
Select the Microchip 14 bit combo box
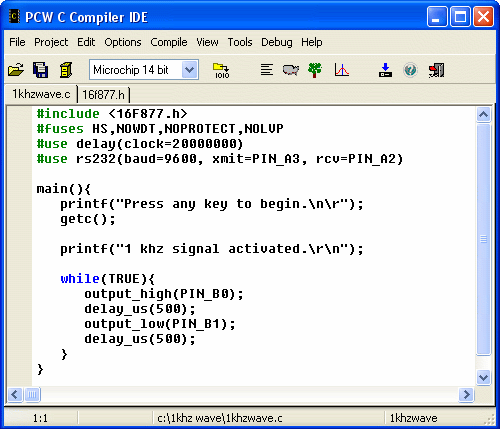pyautogui.click(x=144, y=70)
